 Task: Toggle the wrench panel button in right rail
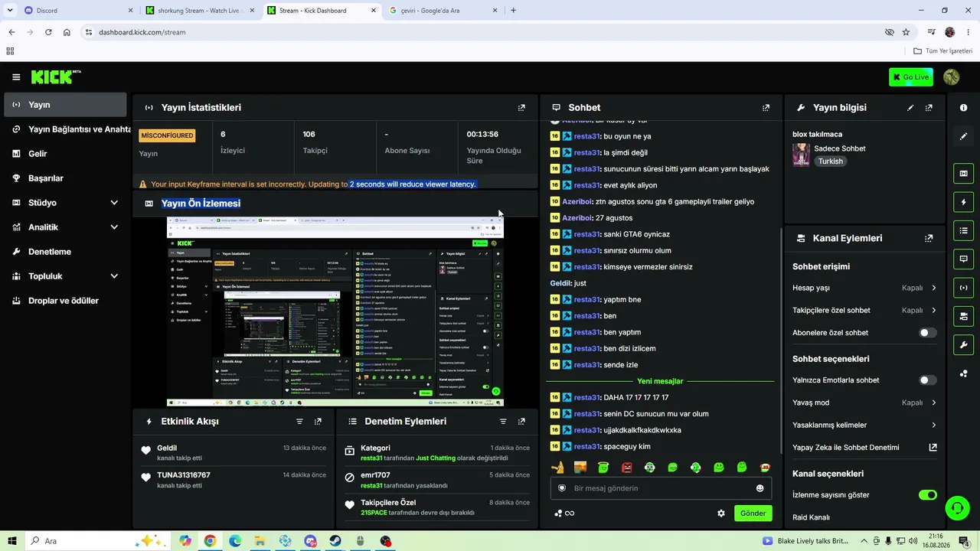pyautogui.click(x=963, y=344)
